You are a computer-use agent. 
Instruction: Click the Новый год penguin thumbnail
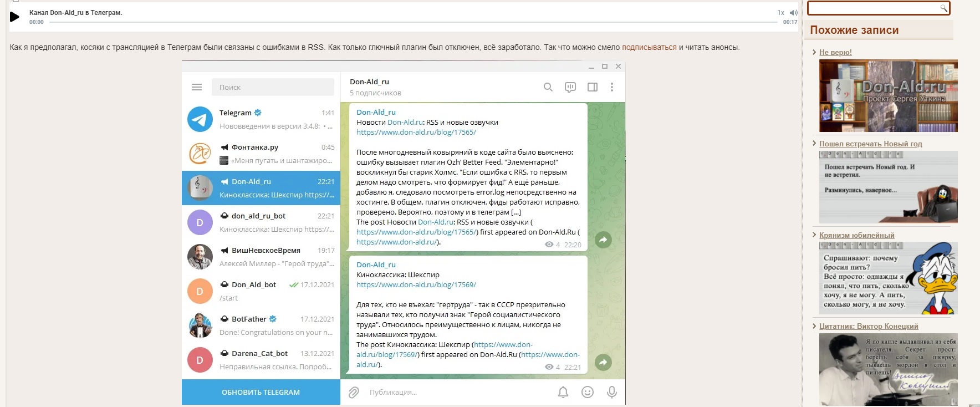[889, 187]
